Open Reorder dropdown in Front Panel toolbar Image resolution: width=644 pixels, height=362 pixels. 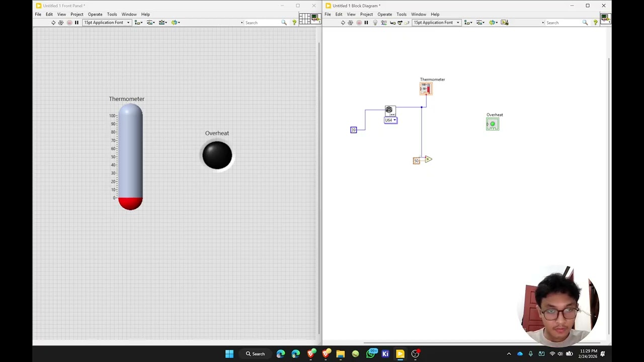point(175,23)
